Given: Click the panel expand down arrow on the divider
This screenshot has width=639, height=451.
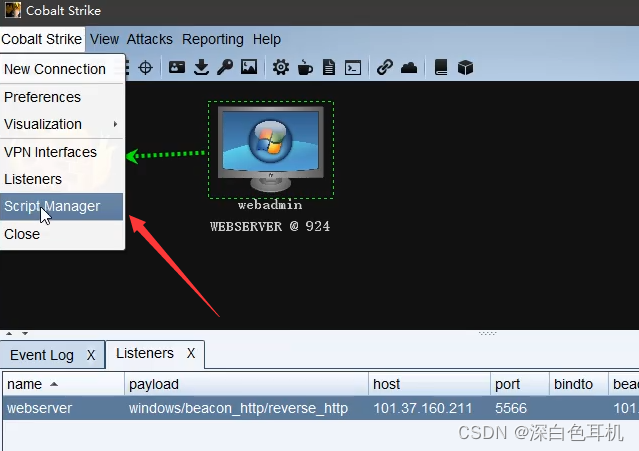Looking at the screenshot, I should coord(25,333).
